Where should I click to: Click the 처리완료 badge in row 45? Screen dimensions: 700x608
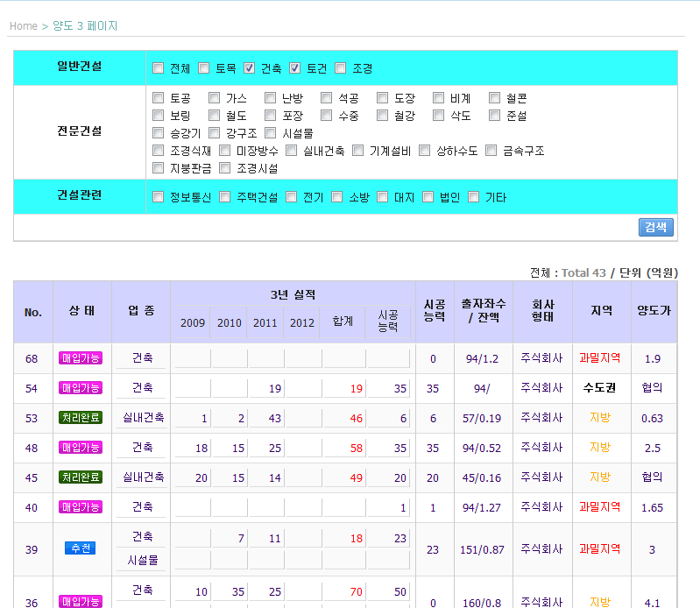click(81, 477)
